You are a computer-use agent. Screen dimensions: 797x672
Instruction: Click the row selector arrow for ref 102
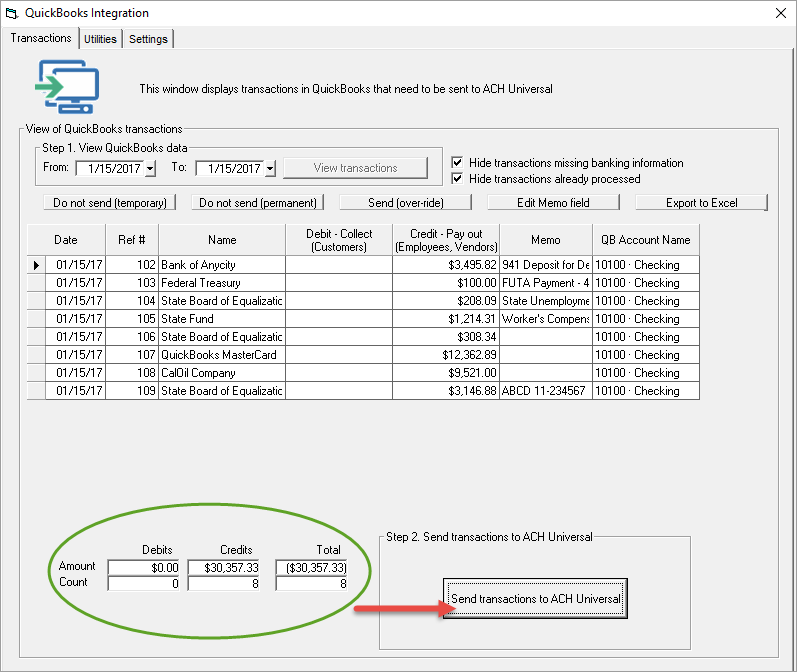coord(36,265)
